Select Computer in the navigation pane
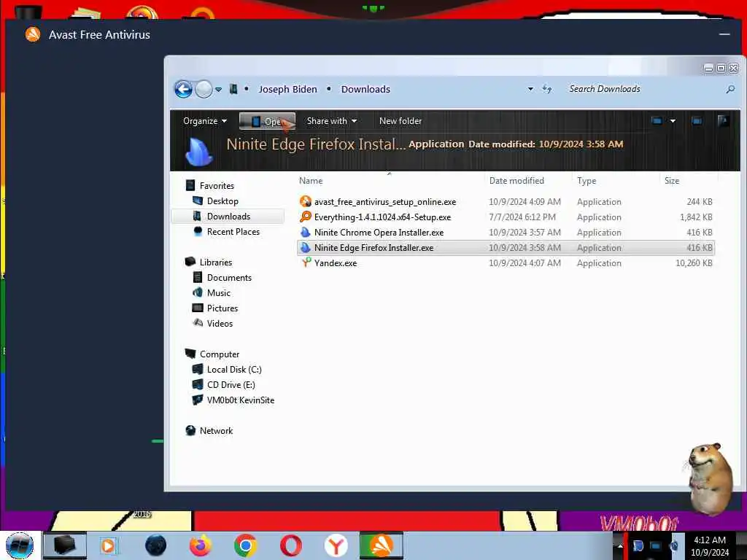Screen dimensions: 747x560 tap(219, 354)
